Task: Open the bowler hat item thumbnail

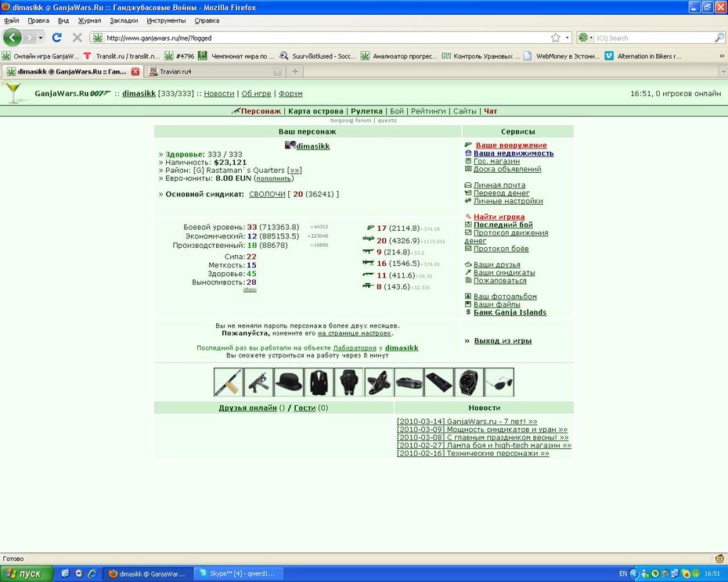Action: pyautogui.click(x=288, y=382)
